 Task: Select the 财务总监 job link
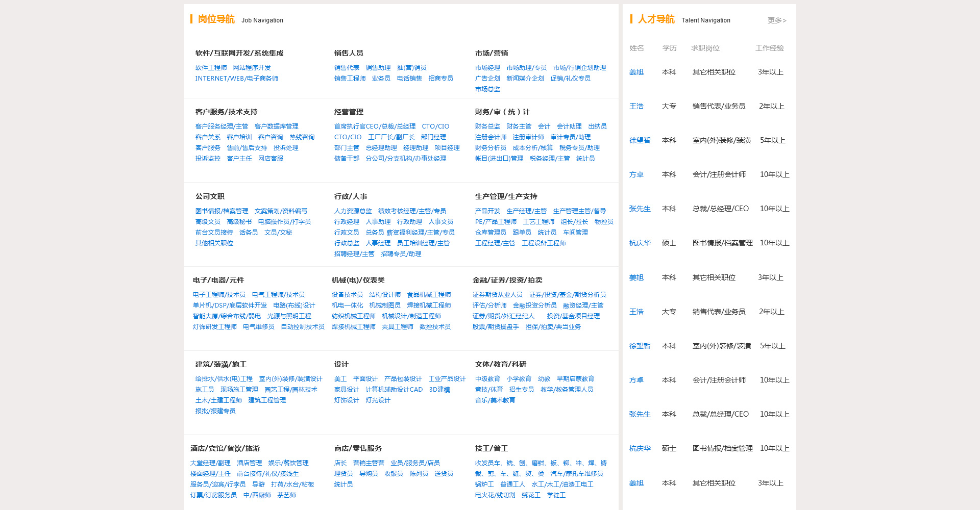pos(487,126)
